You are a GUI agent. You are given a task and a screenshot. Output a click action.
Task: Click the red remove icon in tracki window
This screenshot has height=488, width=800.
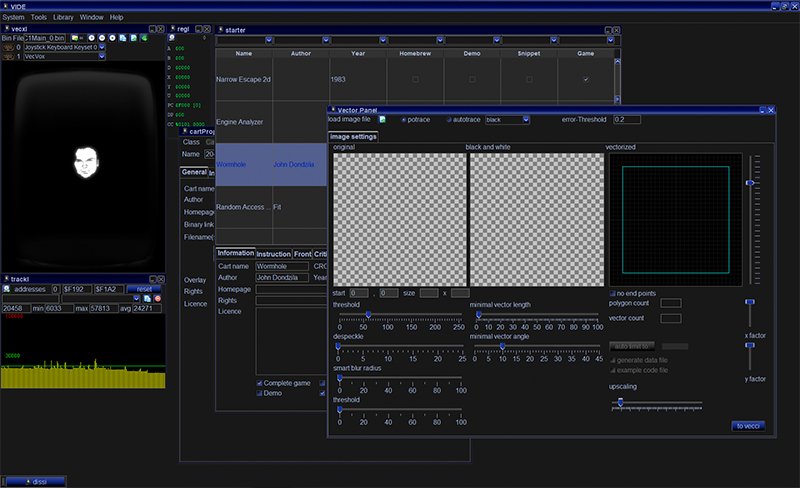[158, 299]
